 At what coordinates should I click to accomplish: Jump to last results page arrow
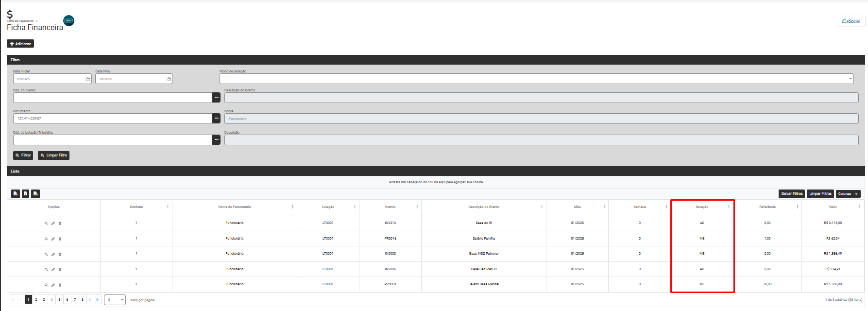click(97, 300)
